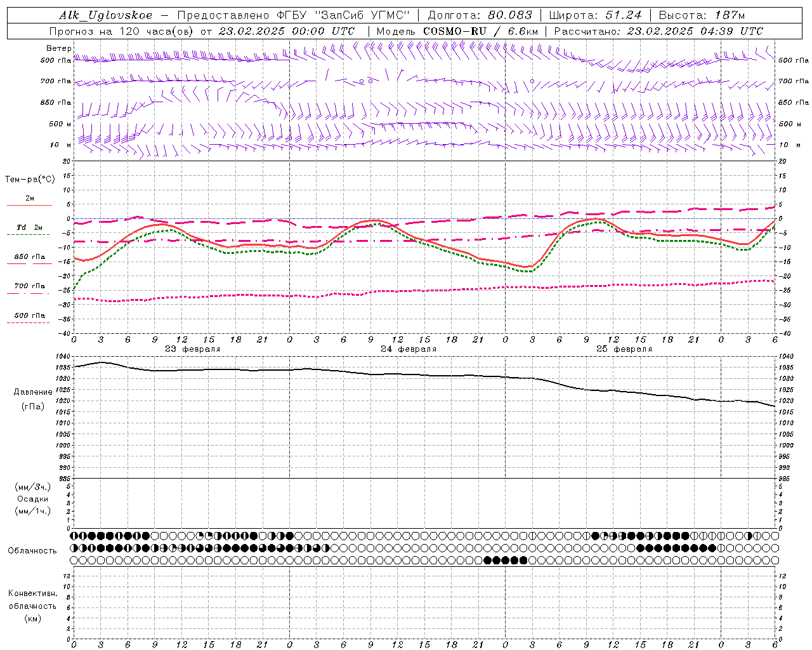The height and width of the screenshot is (650, 812).
Task: Click the '(мм/1ч.)' precipitation unit label
Action: tap(33, 511)
